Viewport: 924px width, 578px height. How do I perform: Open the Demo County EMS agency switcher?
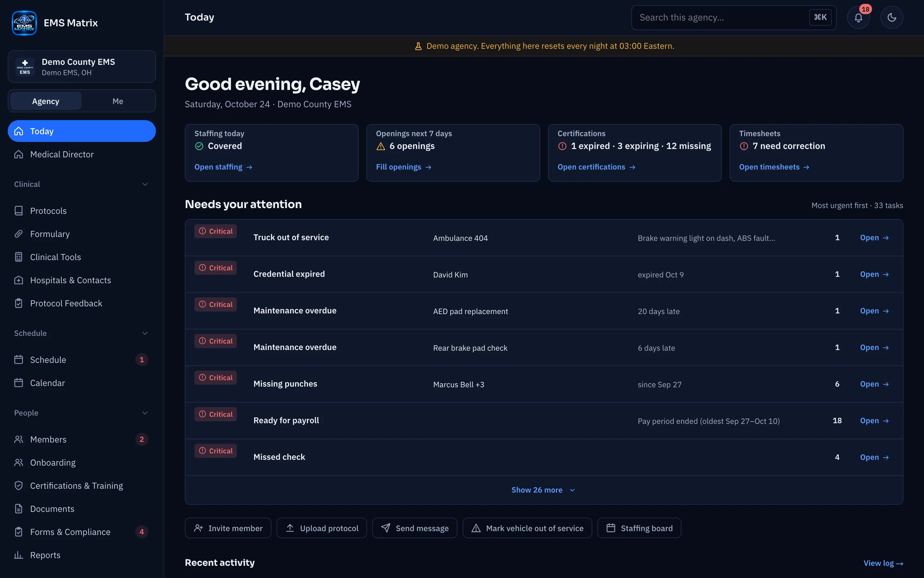82,66
